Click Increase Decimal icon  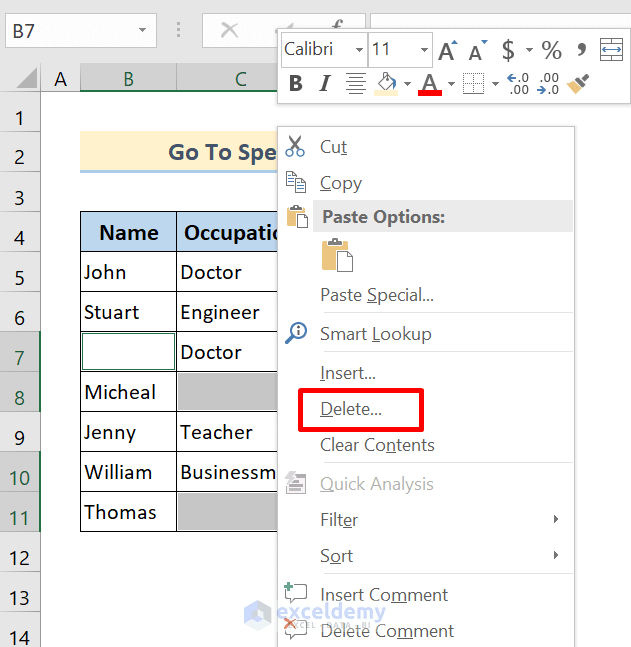[518, 84]
